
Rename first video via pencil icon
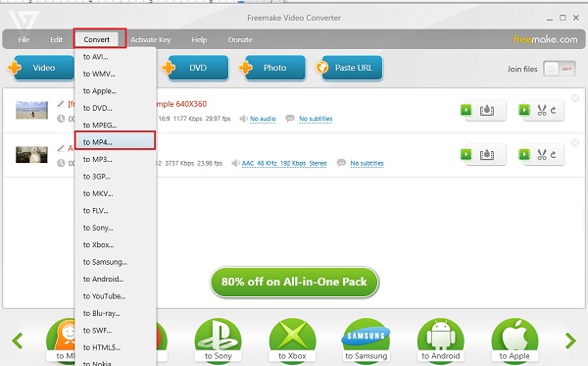click(61, 104)
